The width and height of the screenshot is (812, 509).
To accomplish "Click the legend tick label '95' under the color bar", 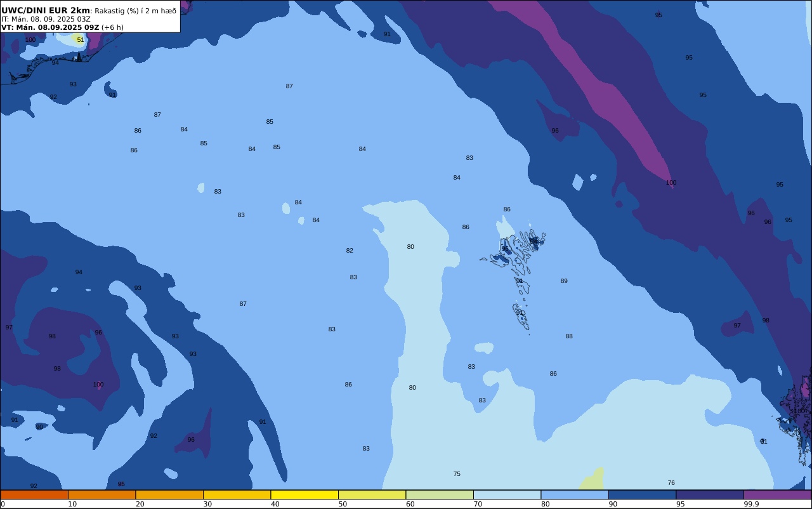I will 680,504.
